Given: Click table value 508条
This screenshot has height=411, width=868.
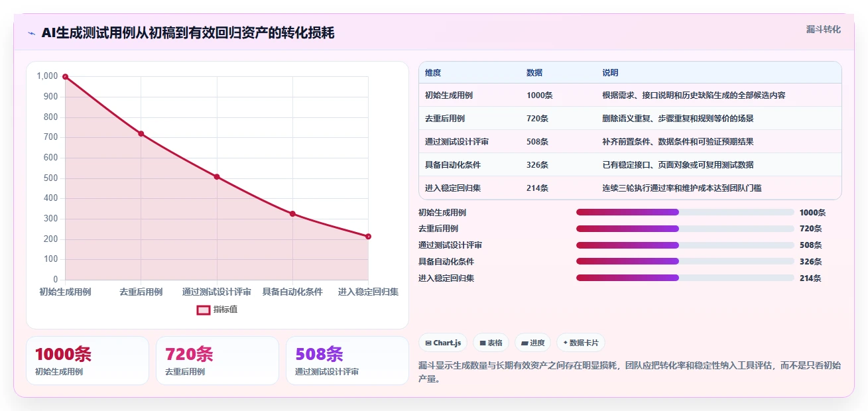Looking at the screenshot, I should 537,142.
